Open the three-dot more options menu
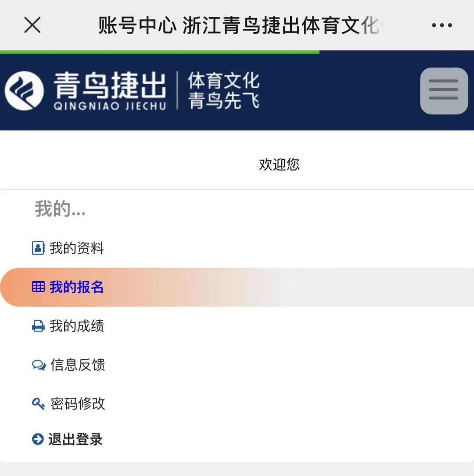Screen dimensions: 474x476 442,25
